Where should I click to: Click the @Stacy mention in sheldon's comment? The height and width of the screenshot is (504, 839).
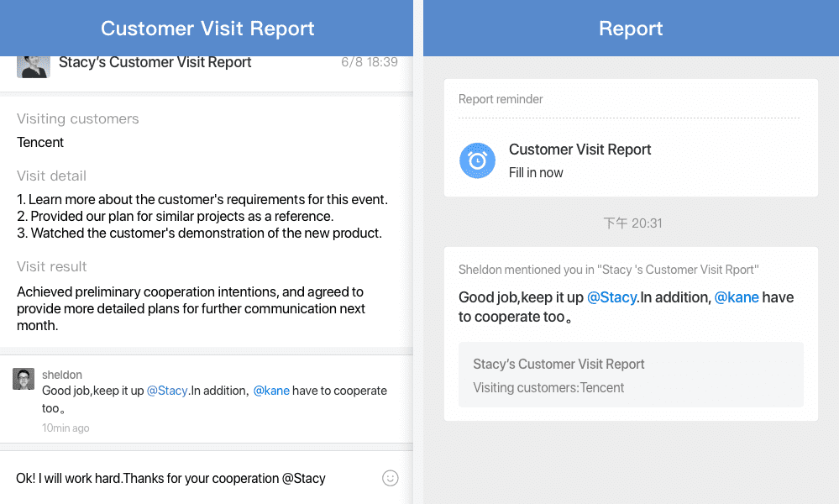167,391
